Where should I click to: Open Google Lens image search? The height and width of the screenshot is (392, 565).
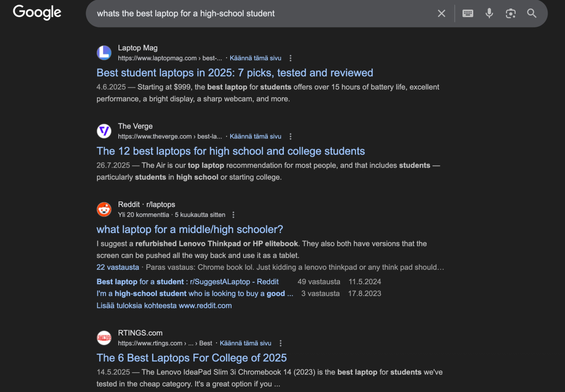pos(510,13)
